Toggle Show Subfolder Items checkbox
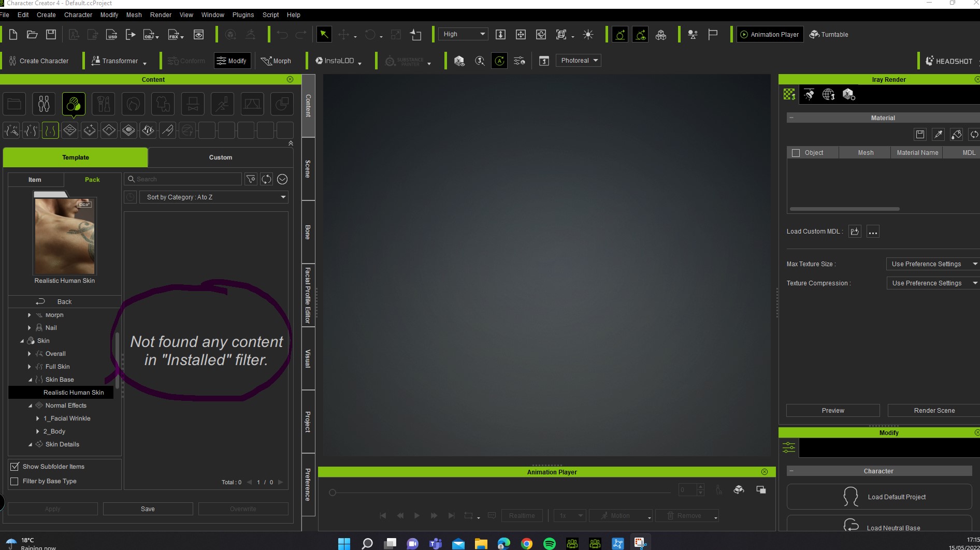 (15, 467)
